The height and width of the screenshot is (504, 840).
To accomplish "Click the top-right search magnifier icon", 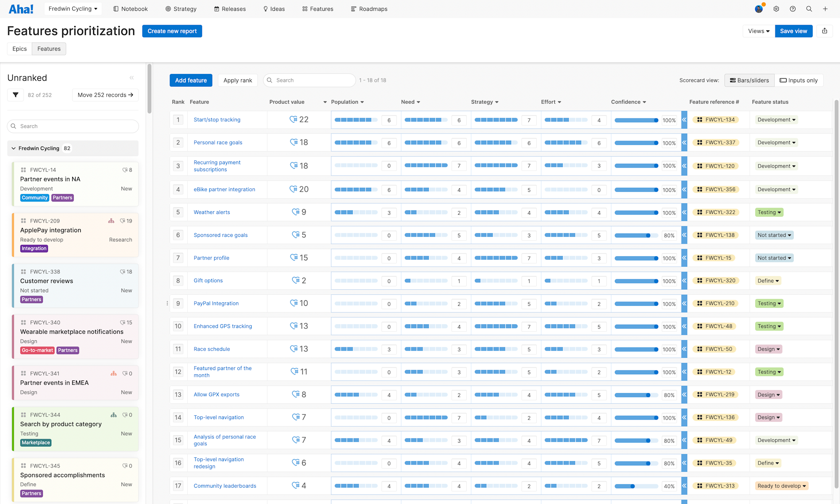I will coord(809,9).
